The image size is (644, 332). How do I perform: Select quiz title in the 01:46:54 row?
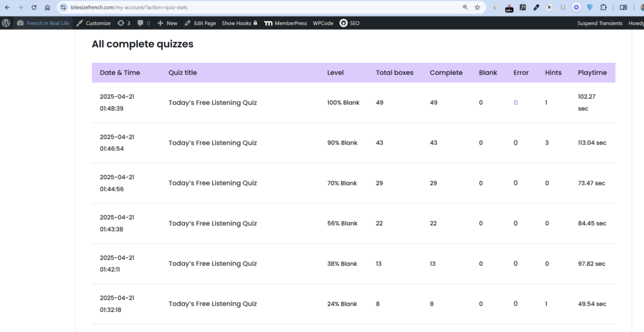[213, 143]
